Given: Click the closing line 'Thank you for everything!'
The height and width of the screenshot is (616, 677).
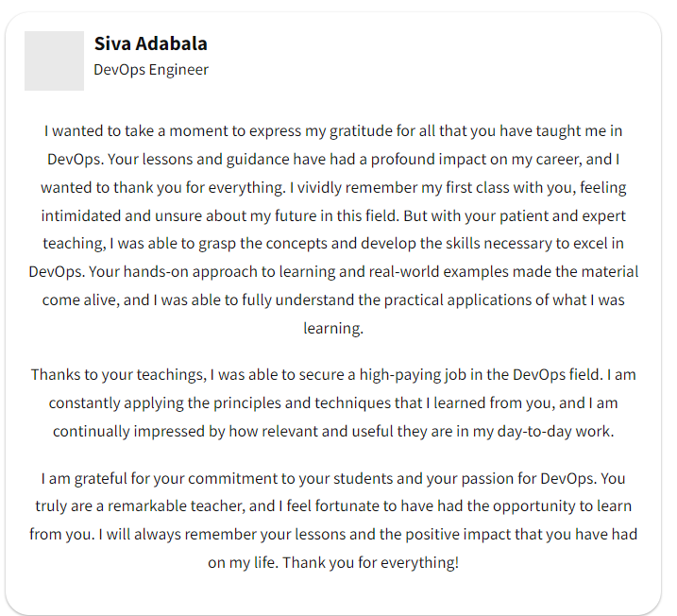Looking at the screenshot, I should click(370, 562).
